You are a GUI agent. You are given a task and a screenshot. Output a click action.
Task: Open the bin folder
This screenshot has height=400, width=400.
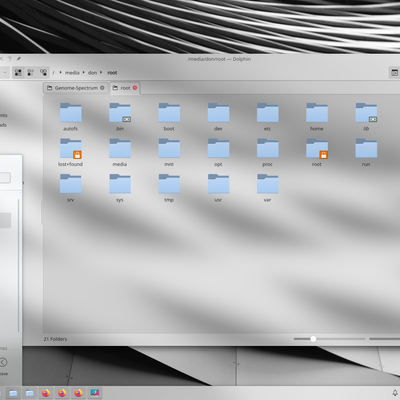[x=120, y=117]
